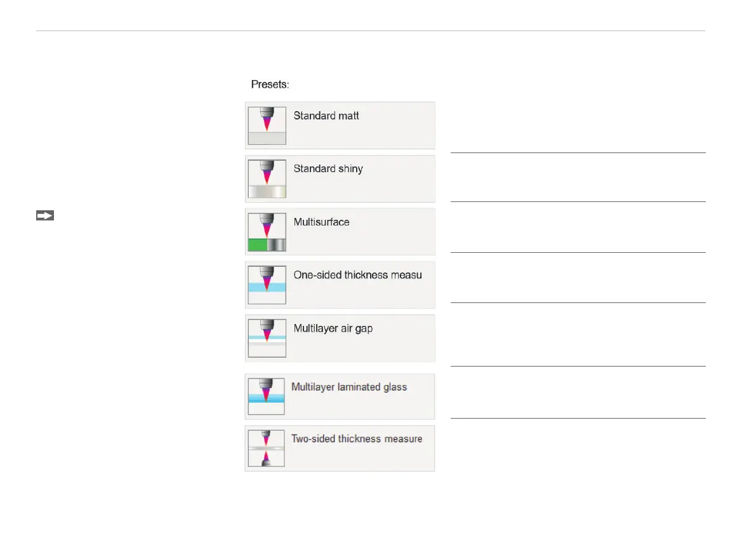Screen dimensions: 756x533
Task: Click the Multisurface green-grey icon
Action: click(267, 232)
